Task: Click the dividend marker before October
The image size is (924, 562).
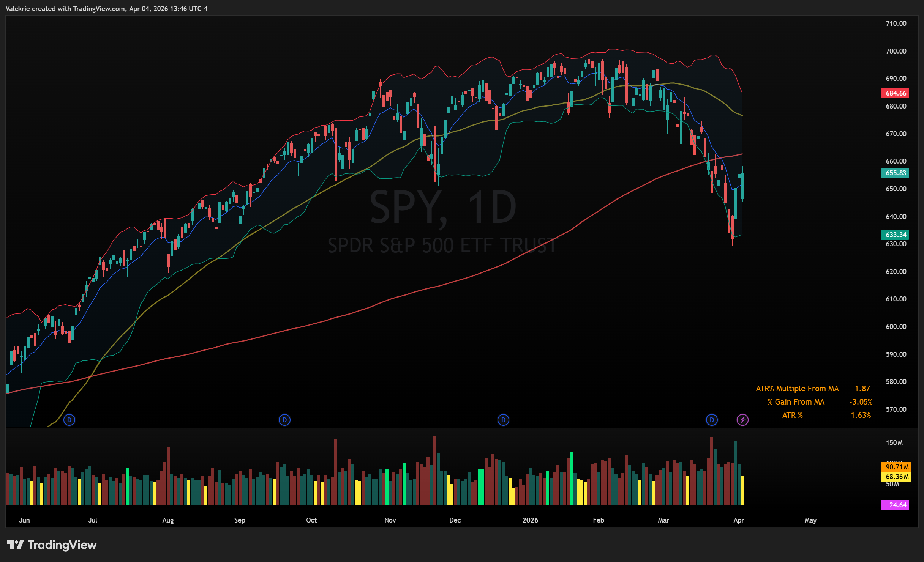Action: click(x=284, y=420)
